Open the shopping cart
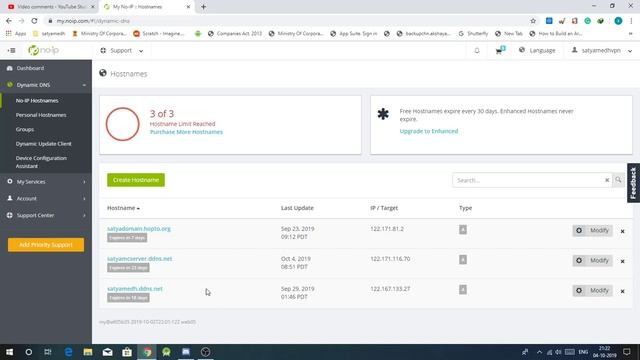 coord(499,51)
